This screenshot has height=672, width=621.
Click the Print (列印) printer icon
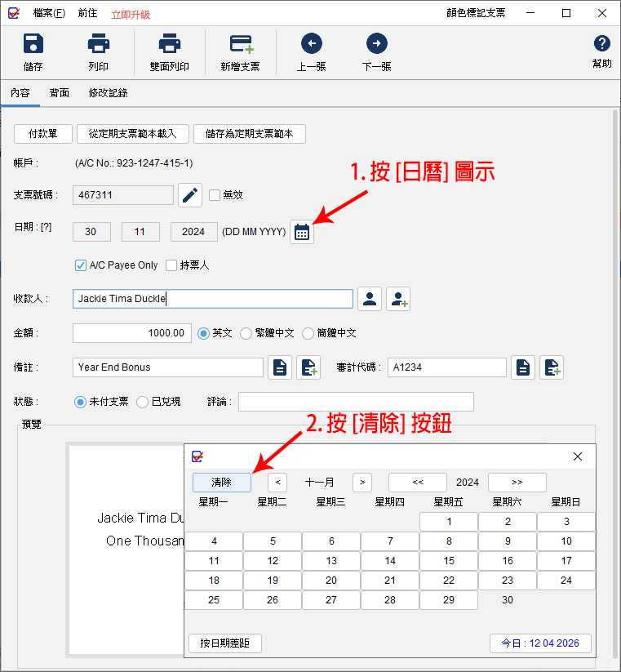tap(99, 44)
